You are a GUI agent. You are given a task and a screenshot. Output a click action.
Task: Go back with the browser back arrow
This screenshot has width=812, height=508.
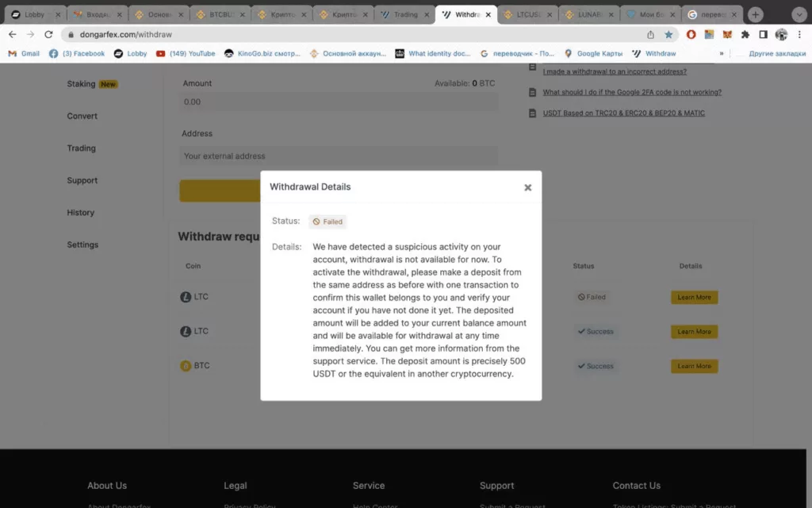point(13,34)
